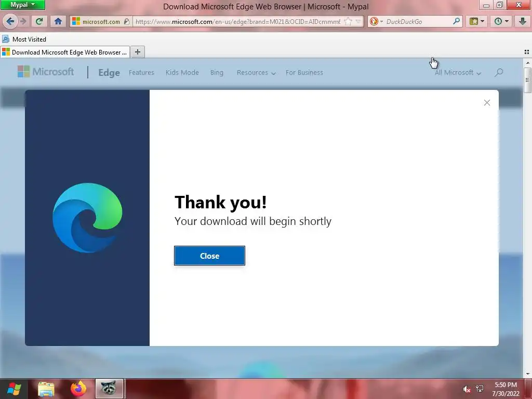Image resolution: width=532 pixels, height=399 pixels.
Task: Click the network tray icon
Action: (480, 389)
